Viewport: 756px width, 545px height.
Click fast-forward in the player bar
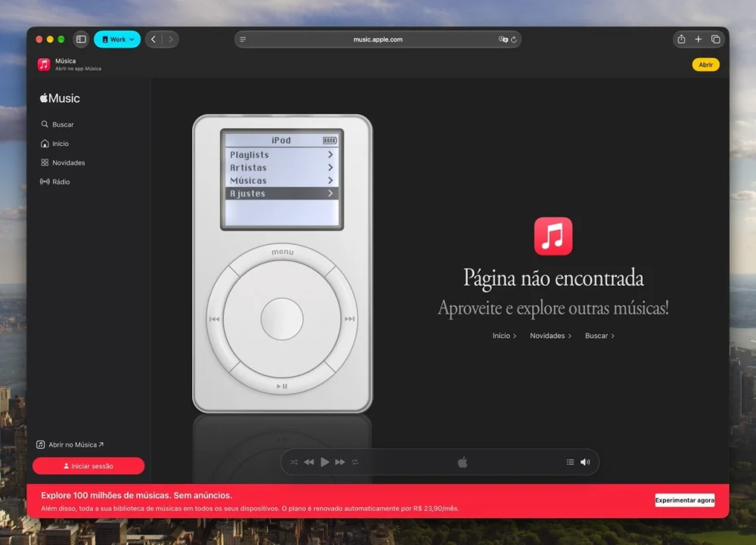(x=340, y=462)
